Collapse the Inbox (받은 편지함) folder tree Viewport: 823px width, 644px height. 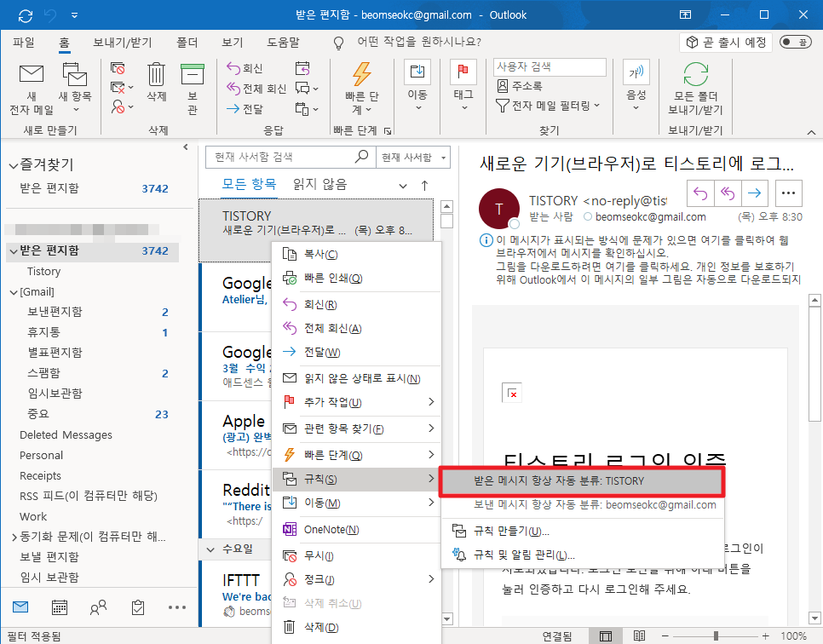pyautogui.click(x=13, y=251)
